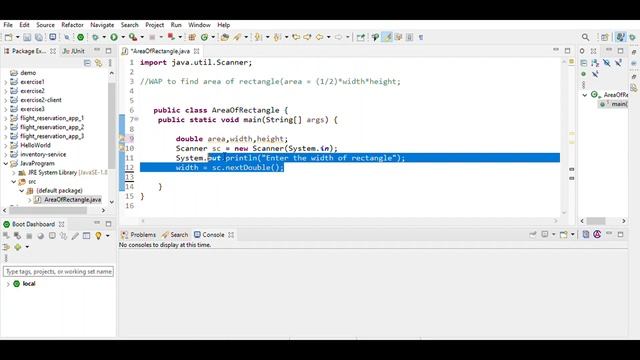Collapse the src folder node
Image resolution: width=640 pixels, height=360 pixels.
pos(13,182)
